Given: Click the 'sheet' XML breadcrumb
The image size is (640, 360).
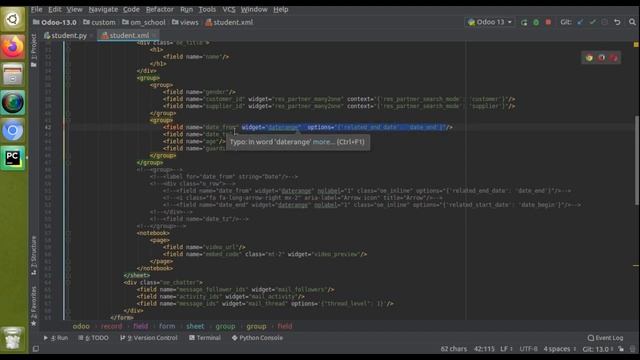Looking at the screenshot, I should point(195,326).
